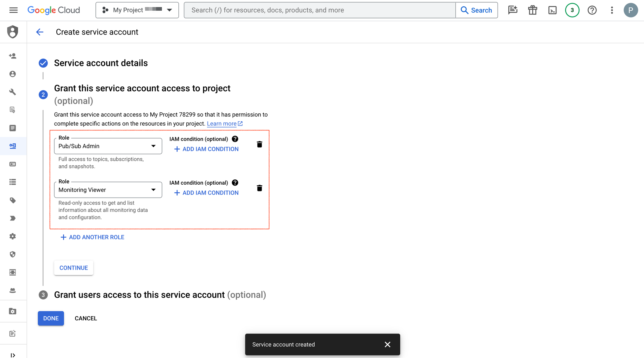The image size is (644, 358).
Task: Expand the collapsed left navigation panel
Action: (x=13, y=355)
